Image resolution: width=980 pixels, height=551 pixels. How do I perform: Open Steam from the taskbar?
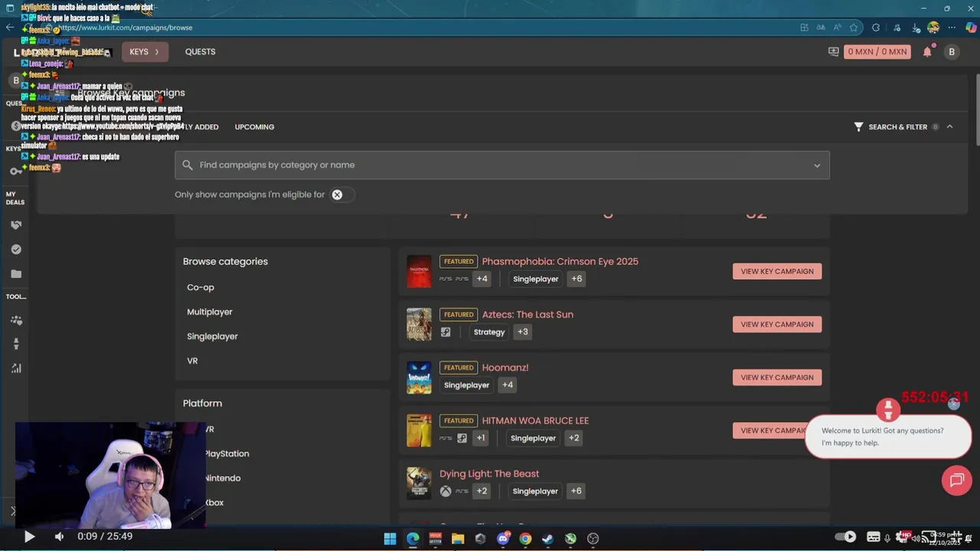coord(548,539)
